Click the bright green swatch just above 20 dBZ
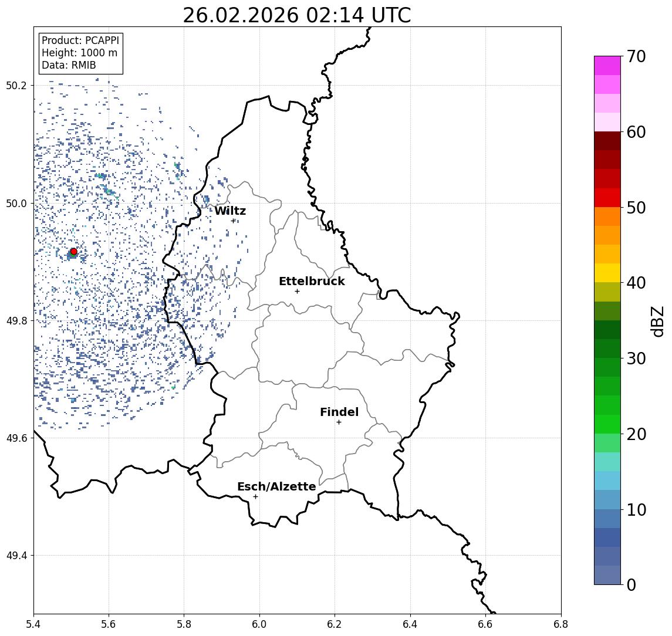 point(607,424)
